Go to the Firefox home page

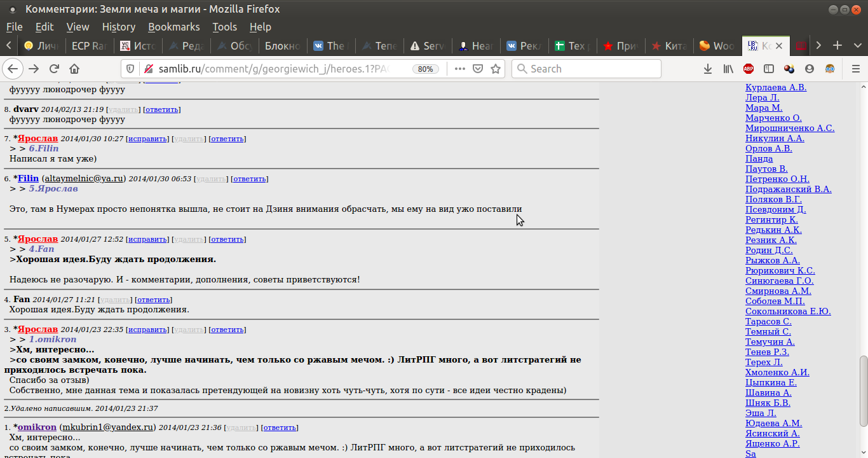(74, 69)
